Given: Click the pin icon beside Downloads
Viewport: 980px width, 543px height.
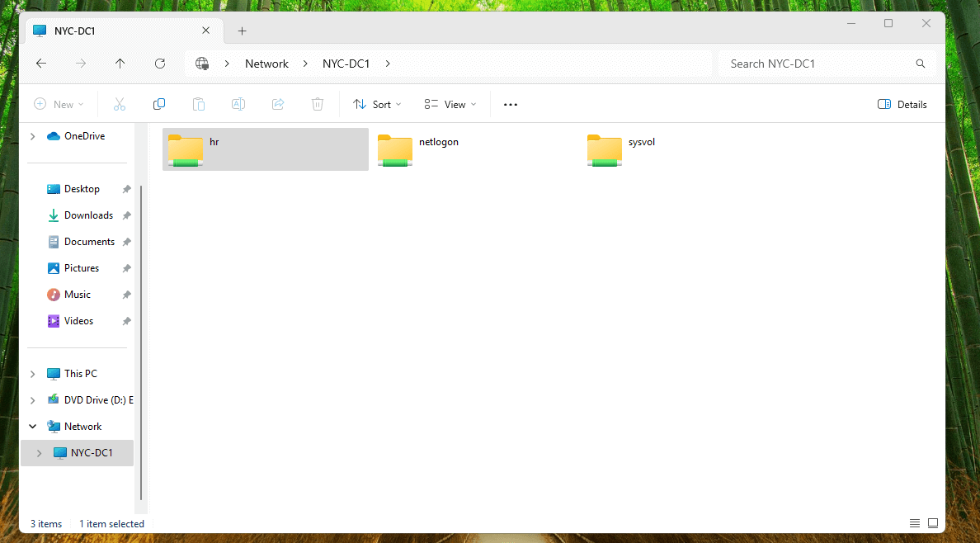Looking at the screenshot, I should [x=126, y=215].
